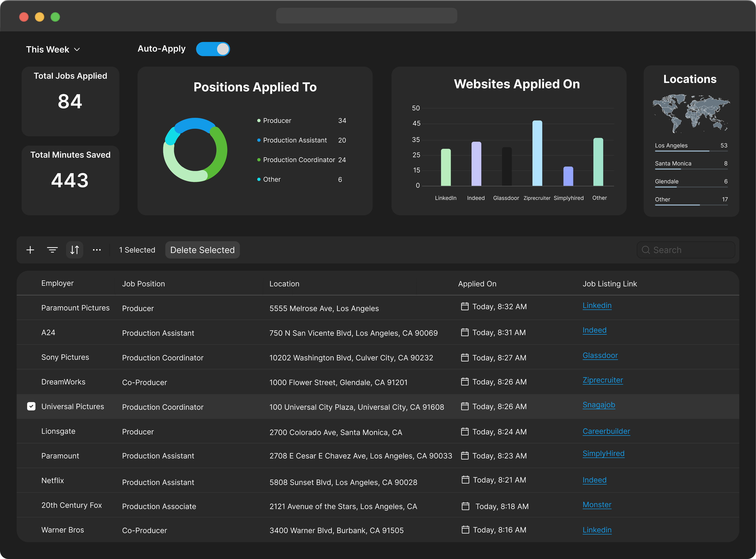Click the Applied On column header
Viewport: 756px width, 559px height.
[x=477, y=284]
